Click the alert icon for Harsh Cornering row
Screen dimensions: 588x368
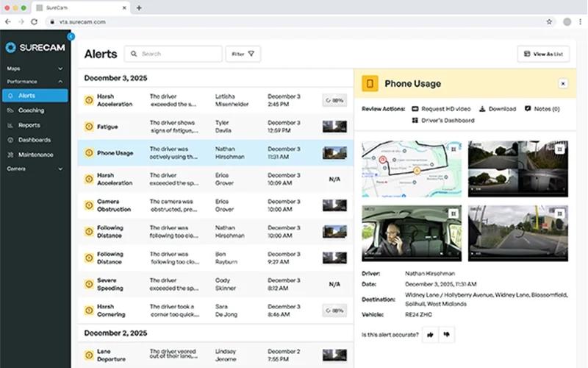(x=89, y=311)
